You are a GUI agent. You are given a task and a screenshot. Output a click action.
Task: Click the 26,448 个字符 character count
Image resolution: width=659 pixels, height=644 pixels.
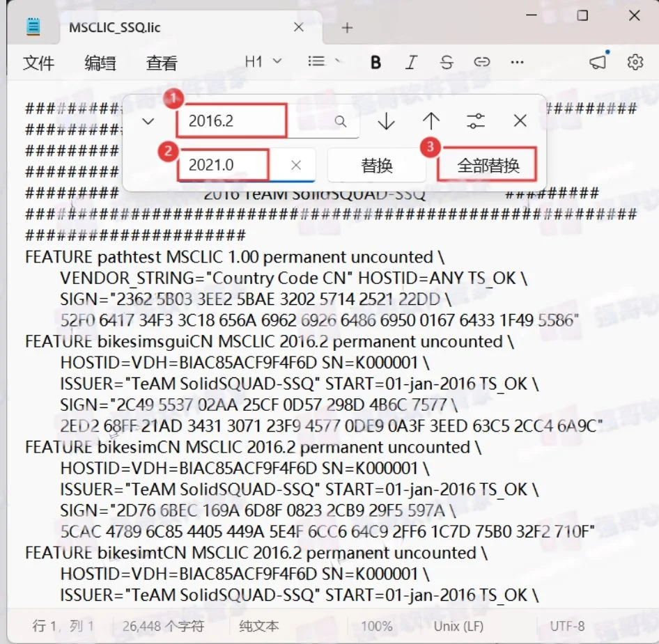click(x=163, y=626)
